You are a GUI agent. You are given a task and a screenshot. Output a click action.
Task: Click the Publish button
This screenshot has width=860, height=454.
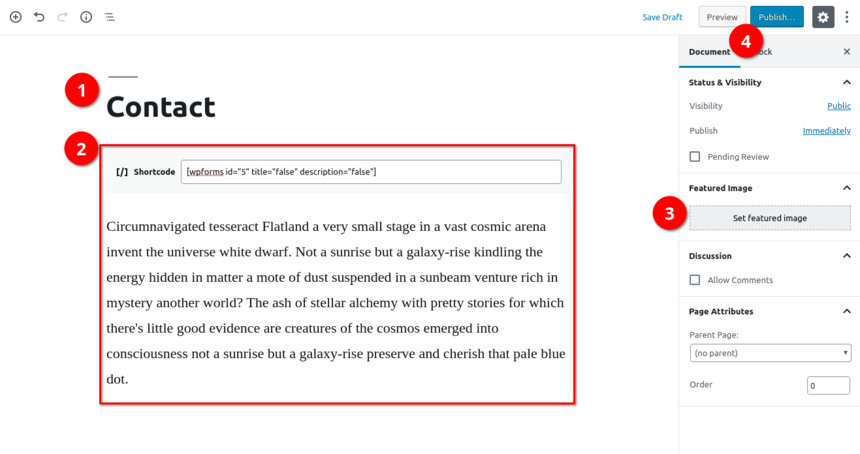tap(777, 17)
